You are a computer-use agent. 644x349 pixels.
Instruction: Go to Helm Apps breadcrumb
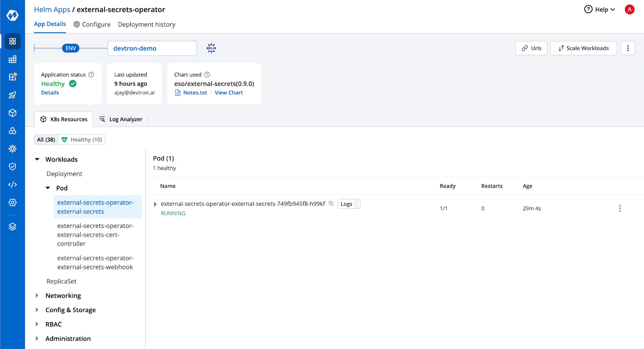coord(52,9)
